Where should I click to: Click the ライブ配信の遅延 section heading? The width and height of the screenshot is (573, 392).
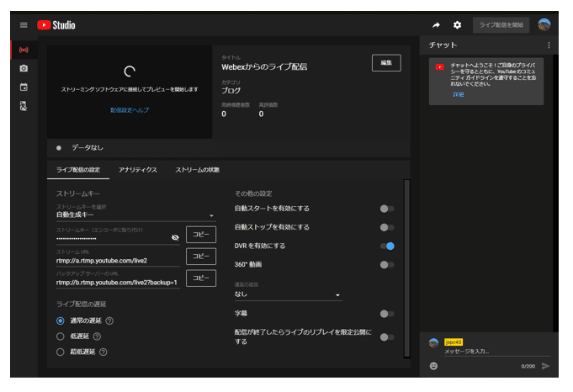[x=81, y=304]
